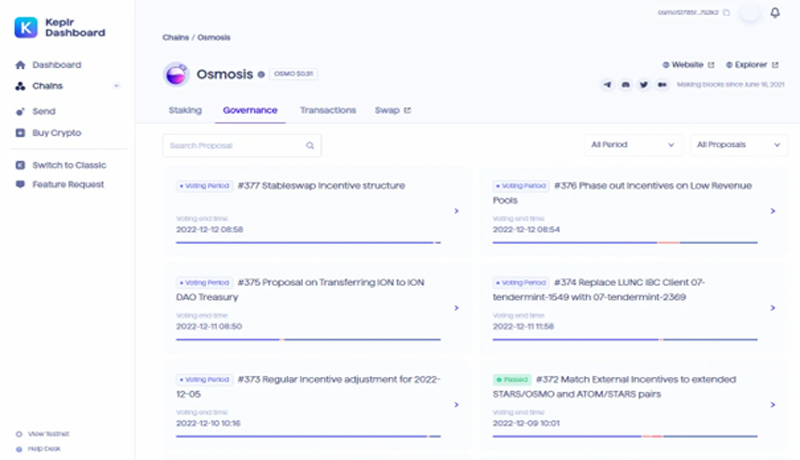Click Voting Period badge on #377

205,186
